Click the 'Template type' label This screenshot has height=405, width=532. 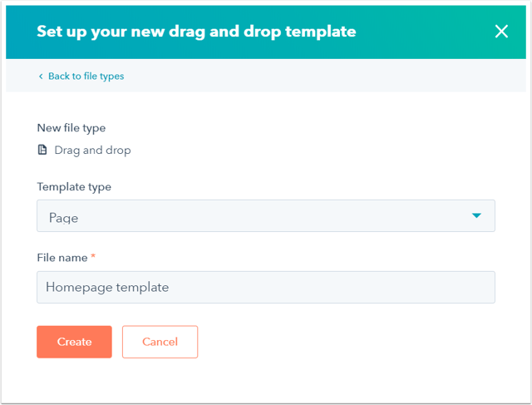pyautogui.click(x=74, y=187)
